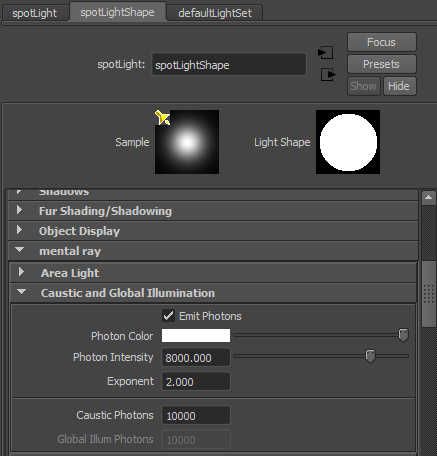Click the yellow spotlight icon on Sample
The image size is (437, 456).
coord(162,117)
